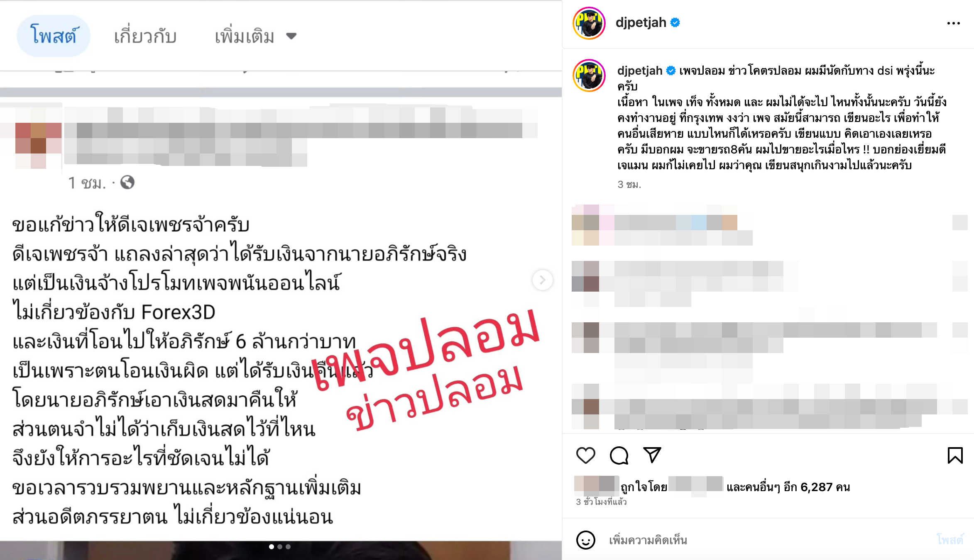The height and width of the screenshot is (560, 974).
Task: Click the djpetjah name in caption
Action: tap(639, 71)
